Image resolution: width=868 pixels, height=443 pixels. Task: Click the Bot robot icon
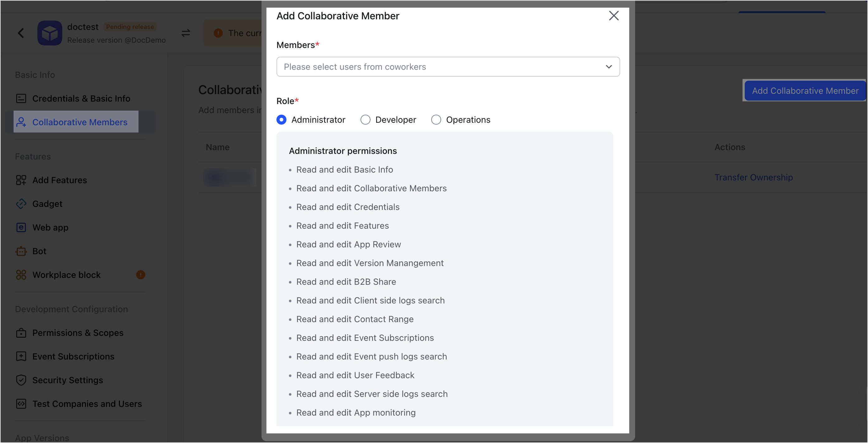(x=21, y=251)
